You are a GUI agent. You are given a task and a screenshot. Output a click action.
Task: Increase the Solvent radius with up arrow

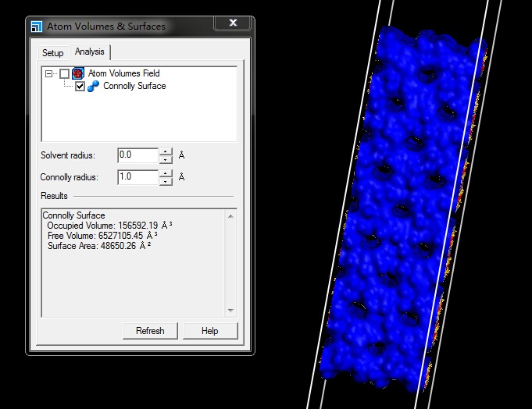tap(166, 151)
